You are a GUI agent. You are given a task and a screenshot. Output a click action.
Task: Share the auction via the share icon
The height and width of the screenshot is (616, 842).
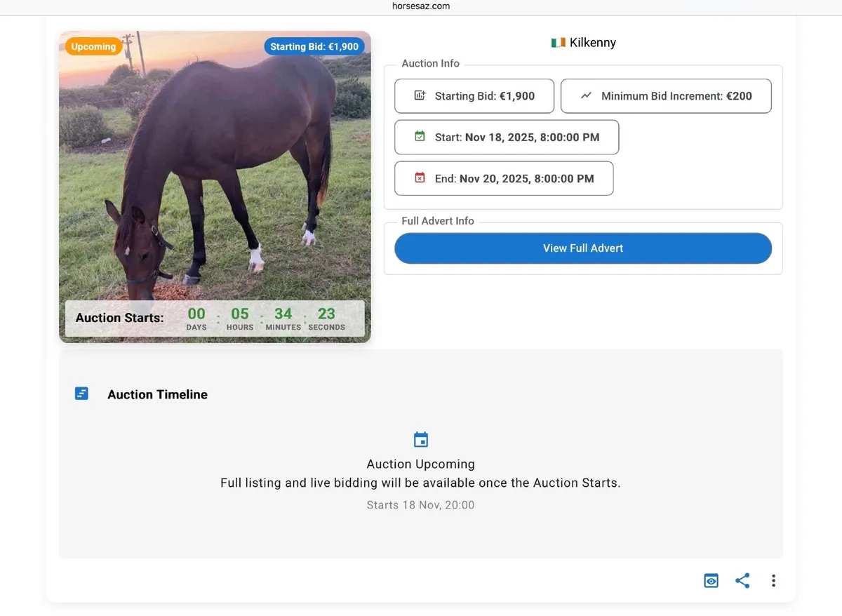point(742,580)
